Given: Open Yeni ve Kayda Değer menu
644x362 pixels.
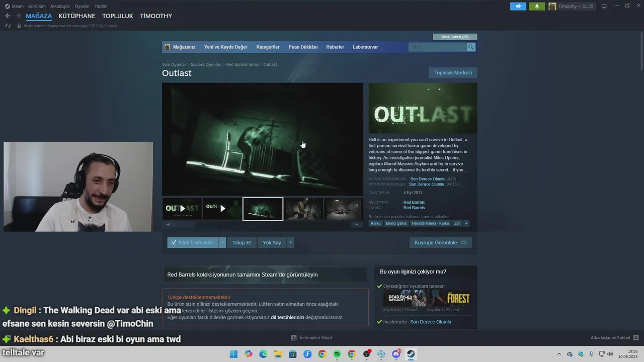Looking at the screenshot, I should (x=226, y=47).
